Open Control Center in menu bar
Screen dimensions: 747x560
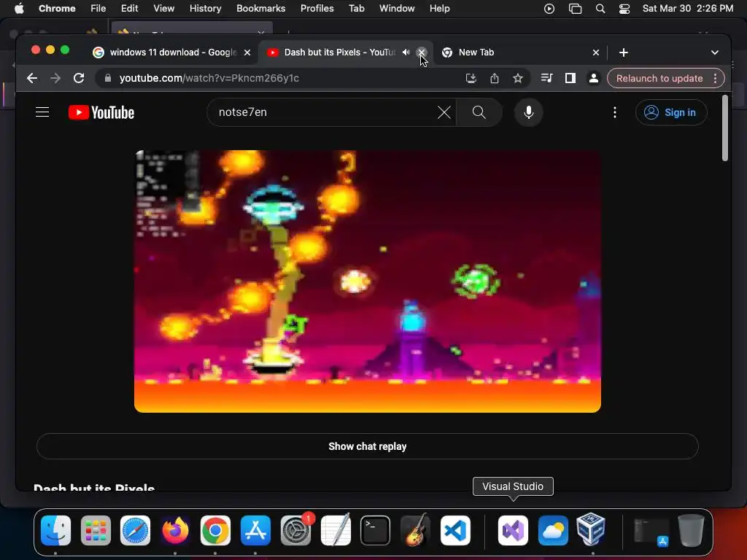[x=624, y=9]
